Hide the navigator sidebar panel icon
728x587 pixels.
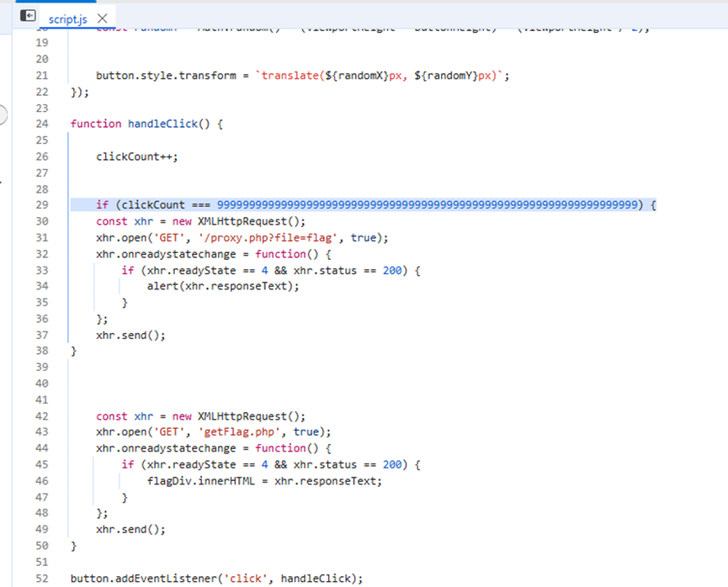[x=28, y=16]
